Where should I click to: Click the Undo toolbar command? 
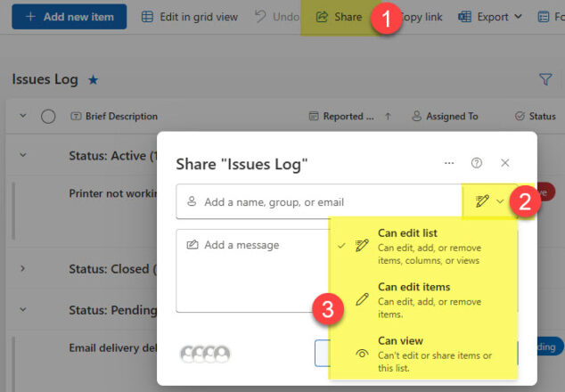(x=277, y=17)
